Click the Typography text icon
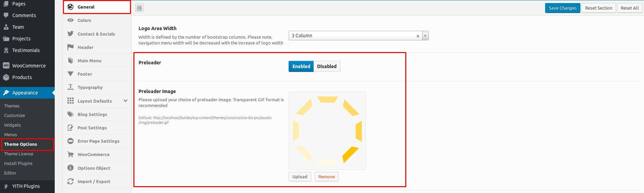This screenshot has width=644, height=193. coord(70,87)
